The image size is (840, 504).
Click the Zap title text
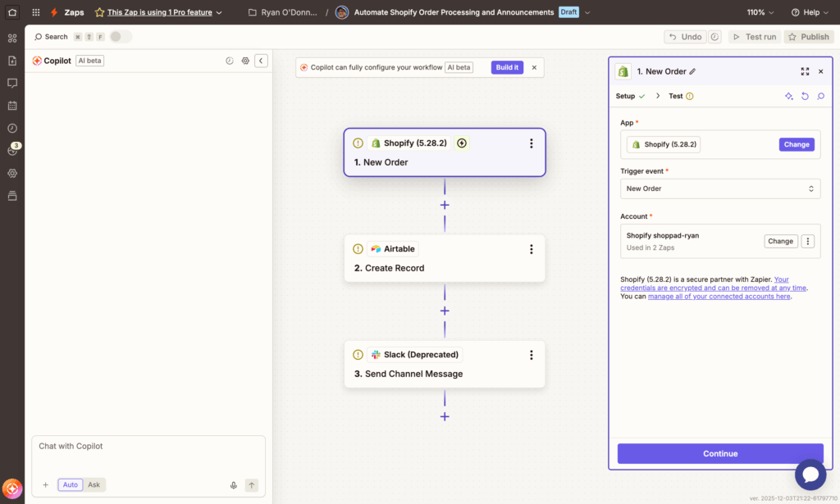click(454, 12)
